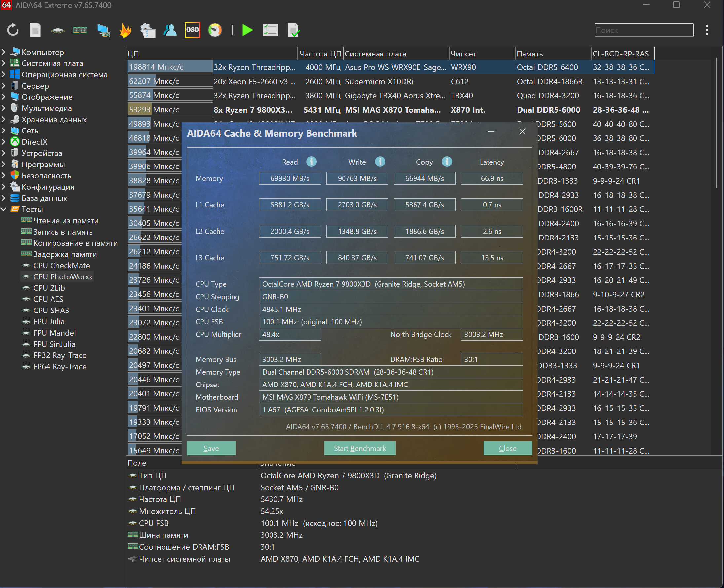Viewport: 724px width, 588px height.
Task: Sort by Частота ЦП column header
Action: (320, 54)
